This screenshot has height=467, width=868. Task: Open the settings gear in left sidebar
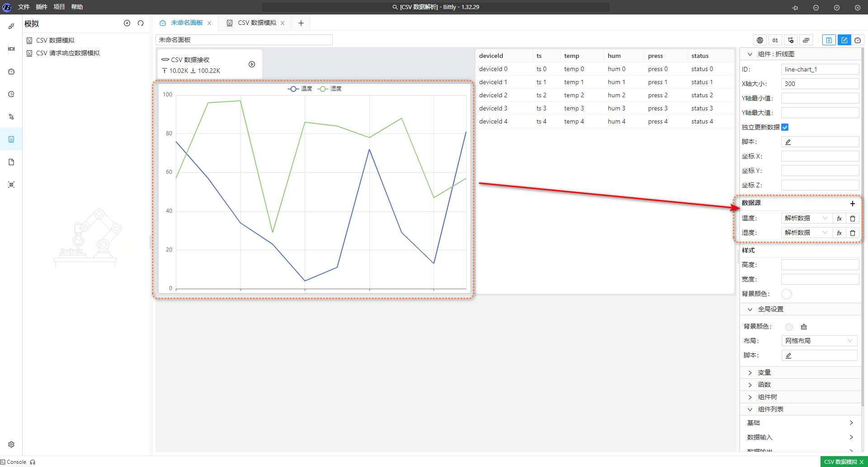point(11,444)
